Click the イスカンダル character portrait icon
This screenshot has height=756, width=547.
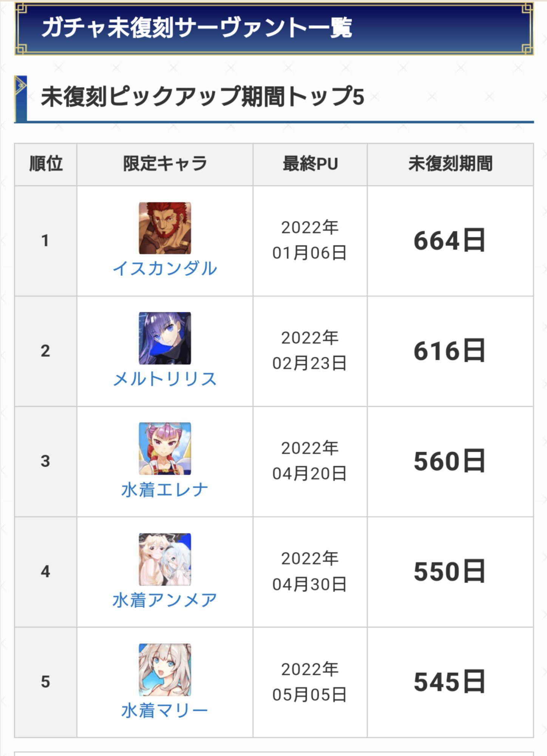(165, 228)
